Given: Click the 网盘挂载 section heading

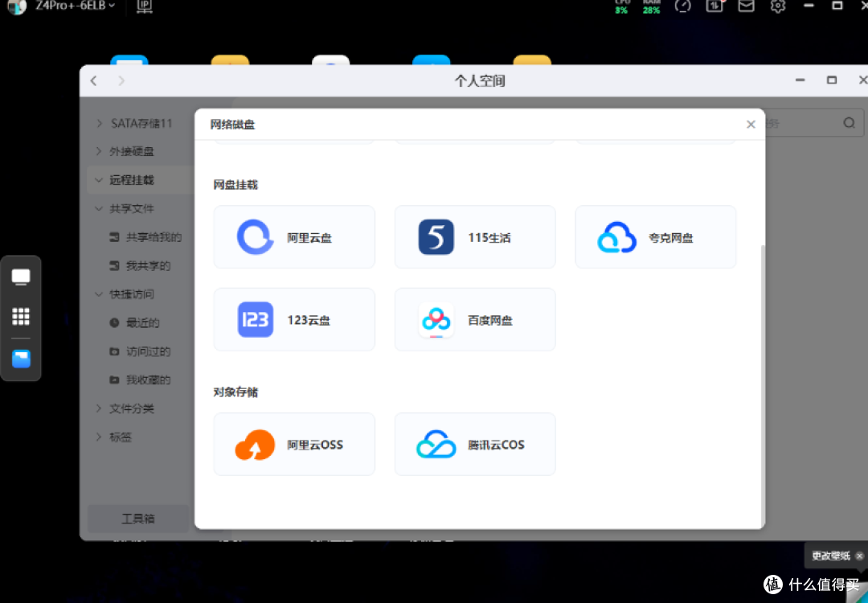Looking at the screenshot, I should (x=235, y=185).
